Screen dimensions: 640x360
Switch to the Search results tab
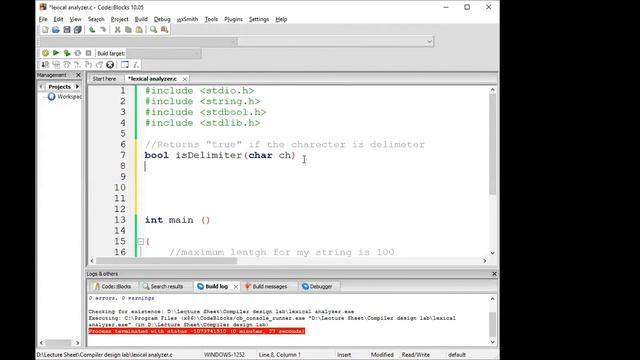[x=163, y=287]
